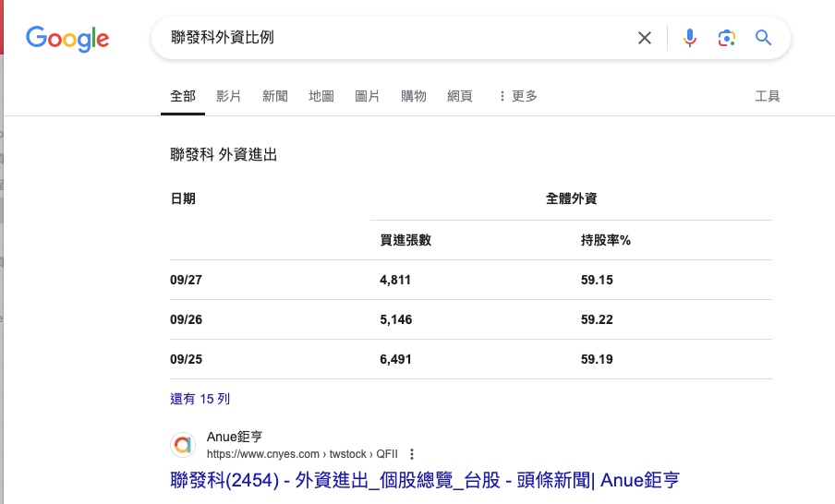Select the 59.19 percentage cell
The image size is (835, 504).
tap(597, 359)
